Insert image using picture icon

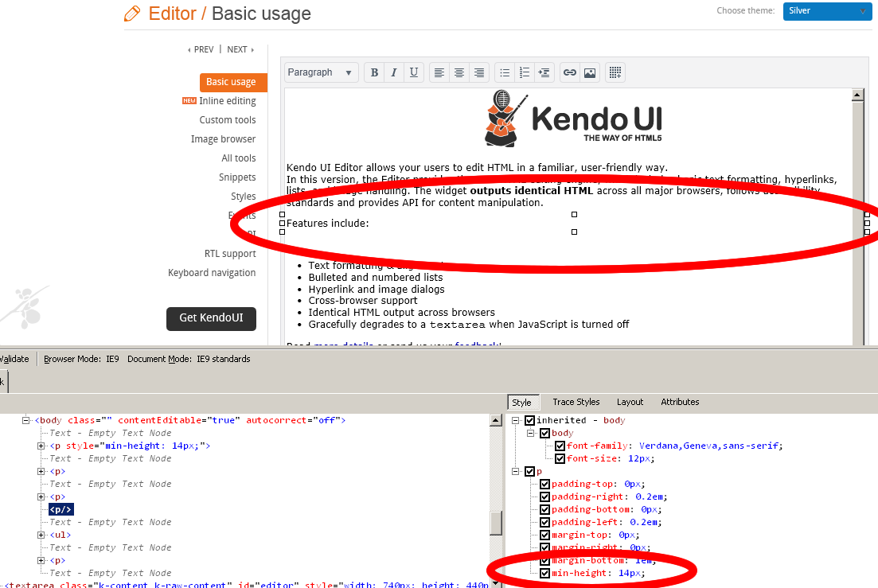590,72
